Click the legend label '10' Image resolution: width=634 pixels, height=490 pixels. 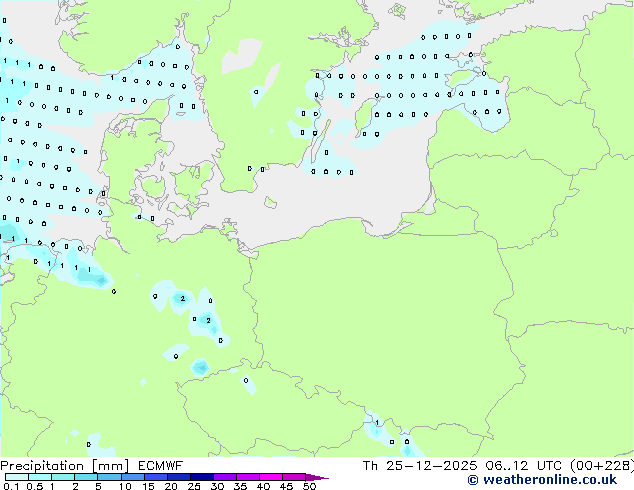(125, 486)
